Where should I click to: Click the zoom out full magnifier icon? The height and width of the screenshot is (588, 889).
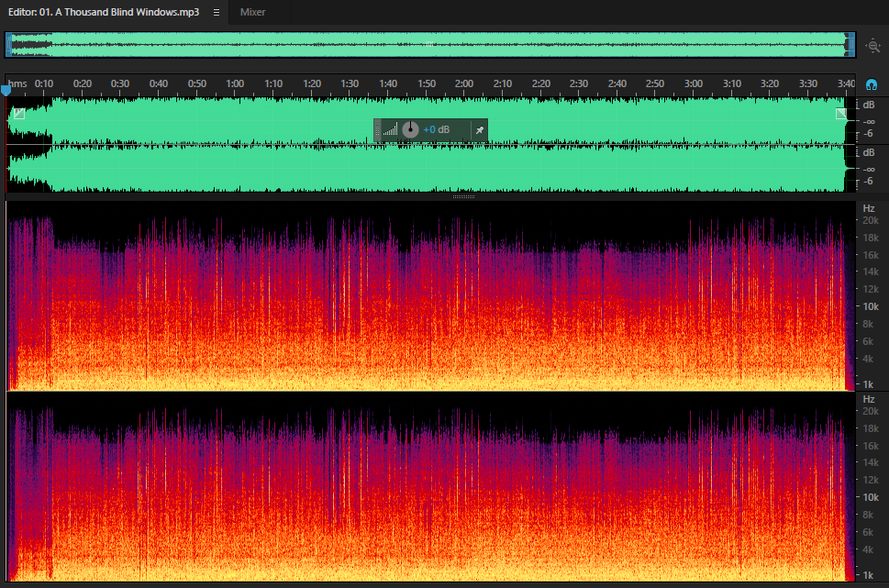point(873,46)
